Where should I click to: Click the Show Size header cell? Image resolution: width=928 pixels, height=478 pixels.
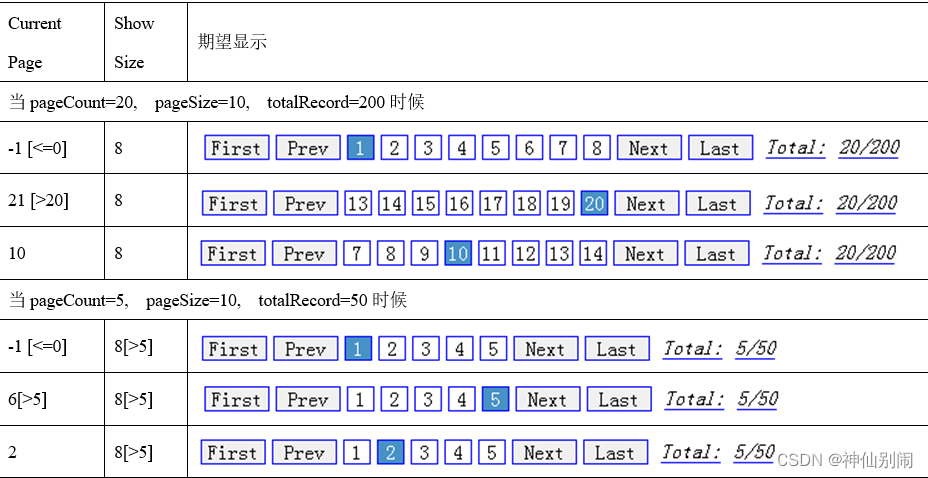pos(146,42)
